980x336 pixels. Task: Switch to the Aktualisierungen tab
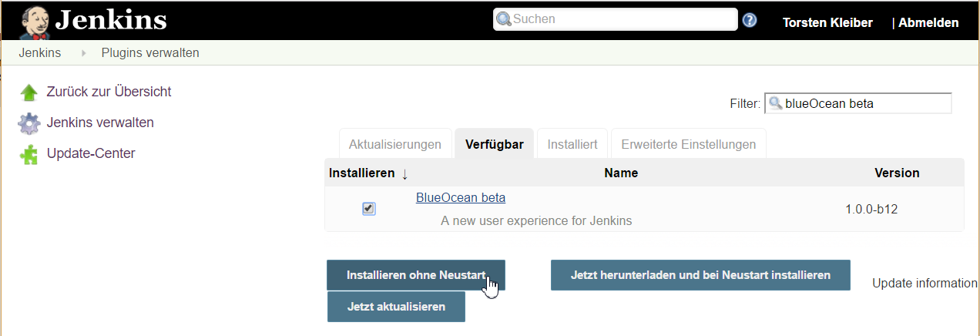click(395, 144)
